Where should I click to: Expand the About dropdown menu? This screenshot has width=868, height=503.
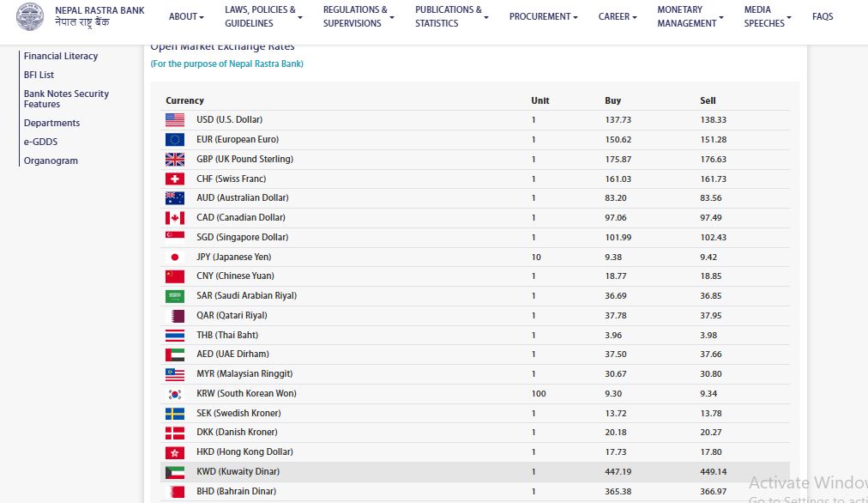pos(186,16)
